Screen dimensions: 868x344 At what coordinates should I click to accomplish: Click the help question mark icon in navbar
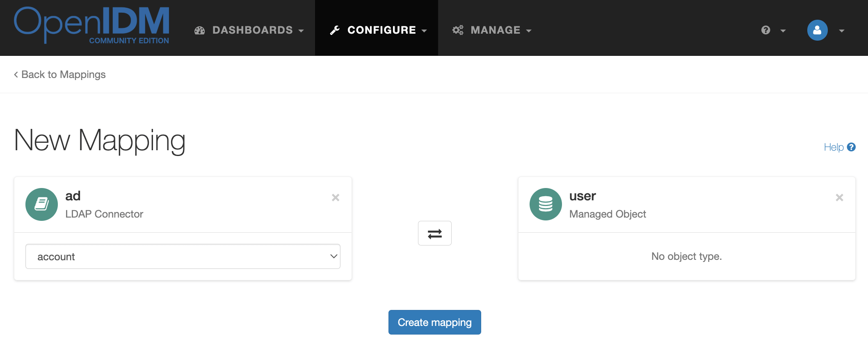tap(765, 30)
